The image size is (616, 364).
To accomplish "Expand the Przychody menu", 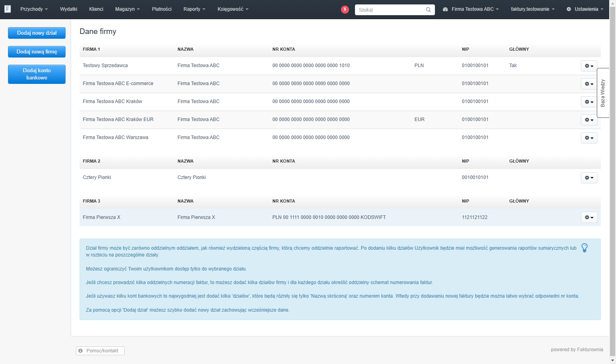I will coord(34,9).
